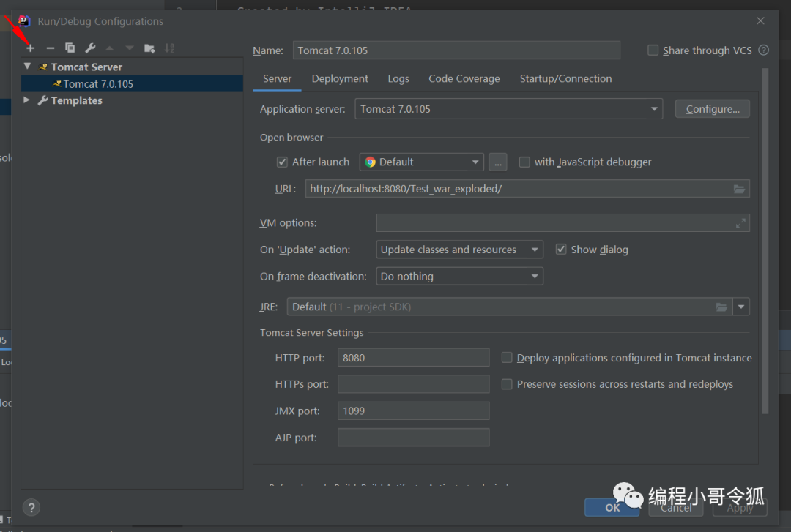
Task: Switch to the Deployment tab
Action: (340, 78)
